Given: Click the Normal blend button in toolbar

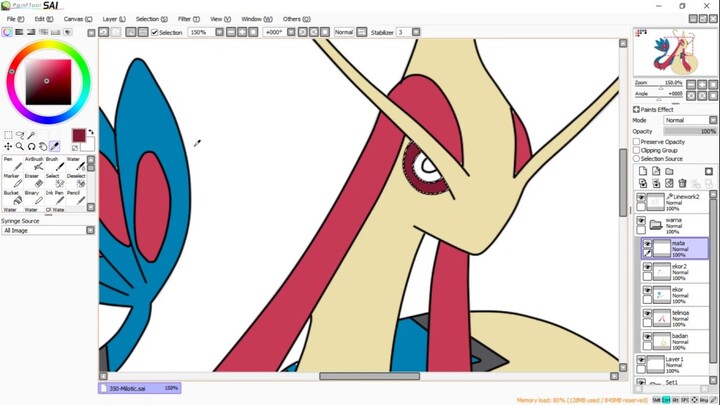Looking at the screenshot, I should 343,32.
